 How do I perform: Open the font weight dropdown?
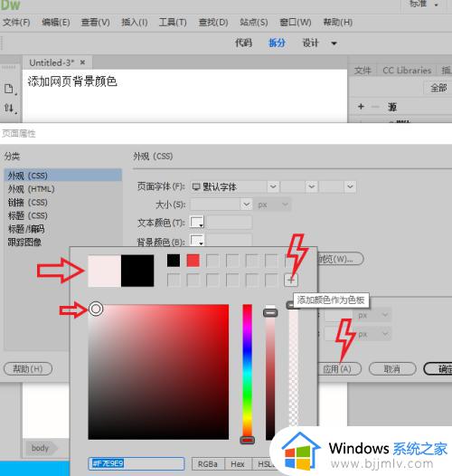click(x=350, y=186)
